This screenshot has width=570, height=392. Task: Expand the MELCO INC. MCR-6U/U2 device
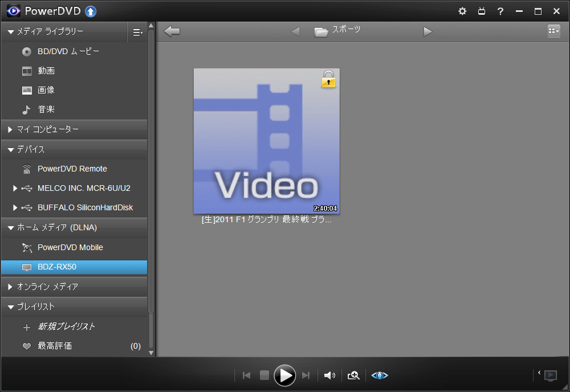coord(15,188)
